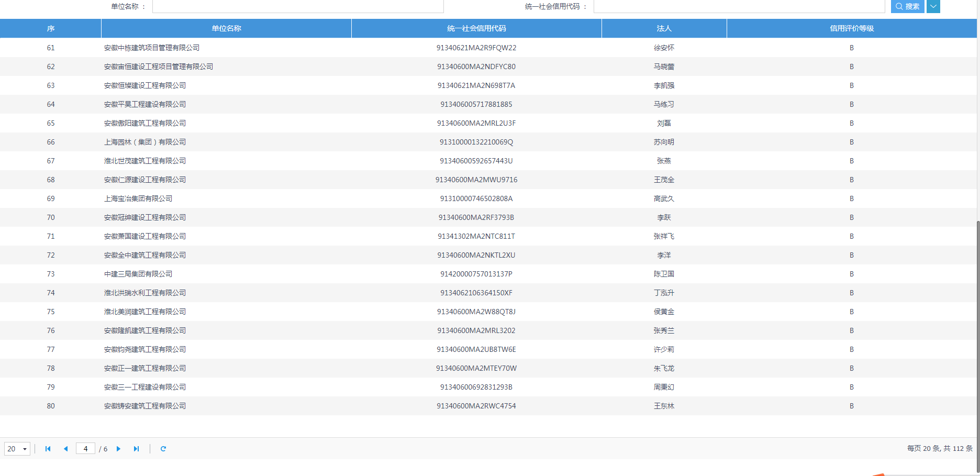The height and width of the screenshot is (476, 980).
Task: Open the page size dropdown showing 20
Action: pos(17,449)
